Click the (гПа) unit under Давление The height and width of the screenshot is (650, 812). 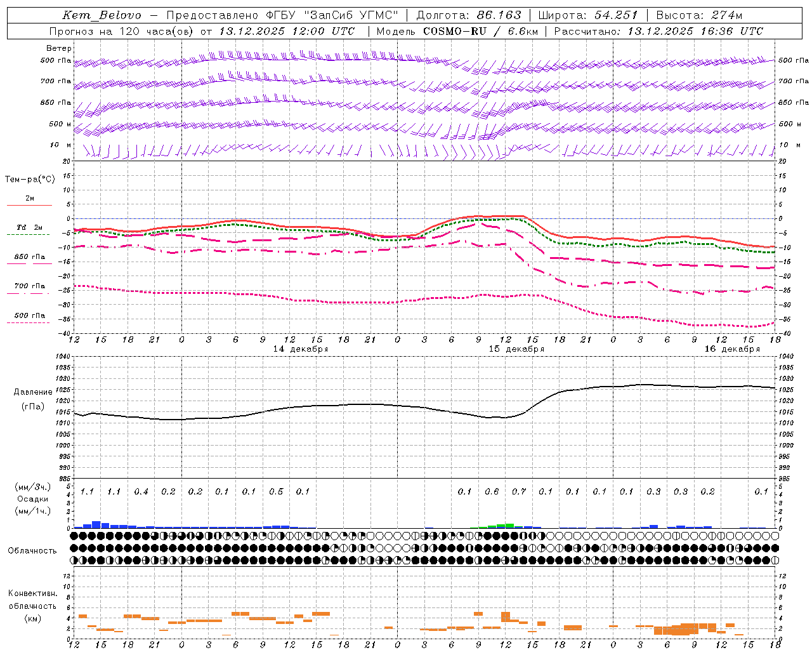coord(33,406)
